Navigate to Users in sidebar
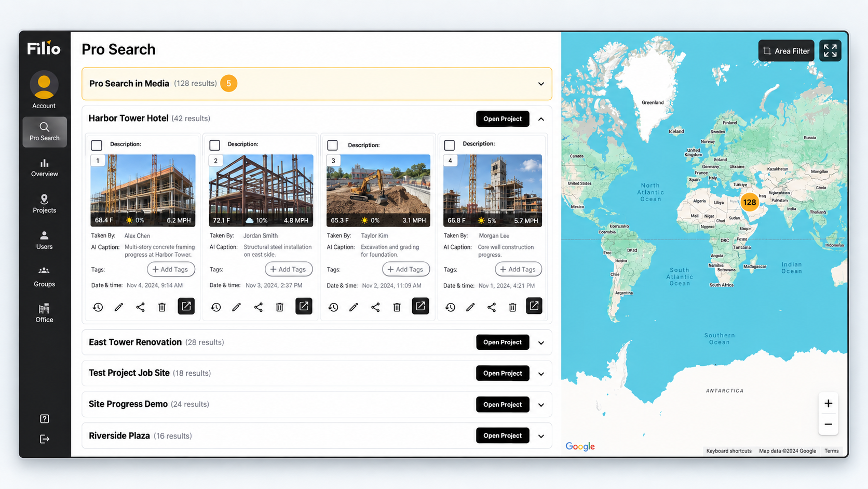Viewport: 868px width, 489px height. [x=45, y=240]
